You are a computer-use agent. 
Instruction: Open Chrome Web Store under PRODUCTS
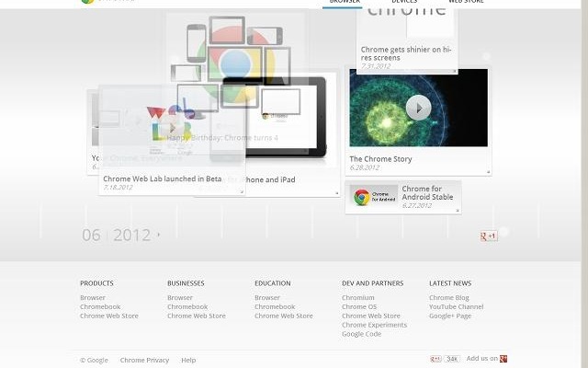tap(109, 316)
